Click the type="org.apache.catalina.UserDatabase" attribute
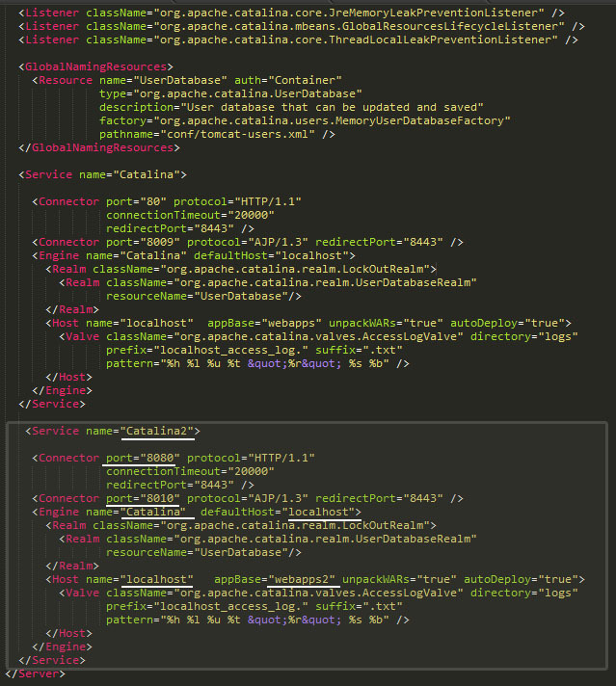The height and width of the screenshot is (686, 616). click(x=230, y=93)
